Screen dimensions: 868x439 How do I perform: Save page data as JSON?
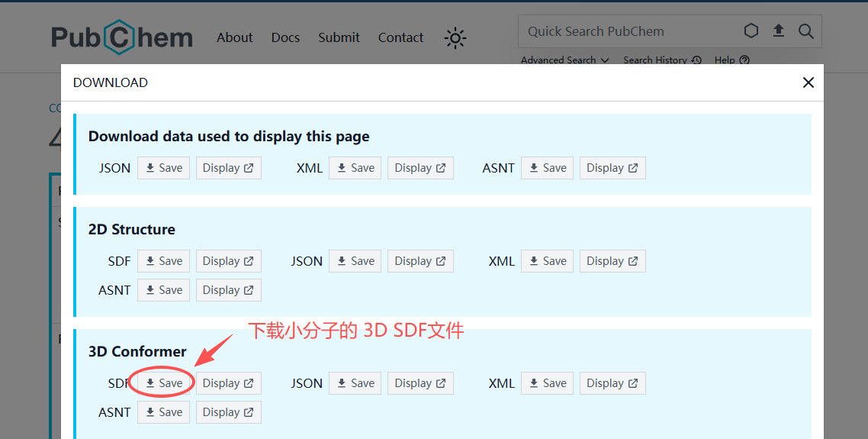pyautogui.click(x=164, y=168)
